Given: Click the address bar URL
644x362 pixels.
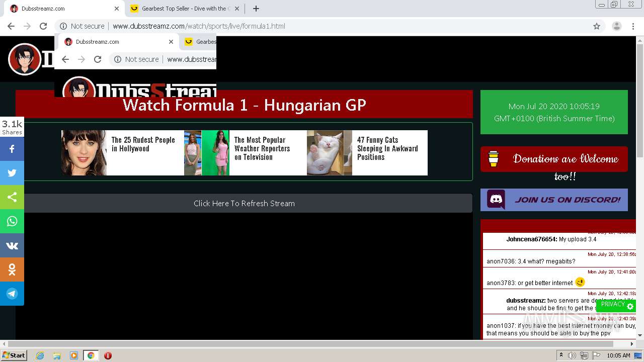Looking at the screenshot, I should click(199, 26).
